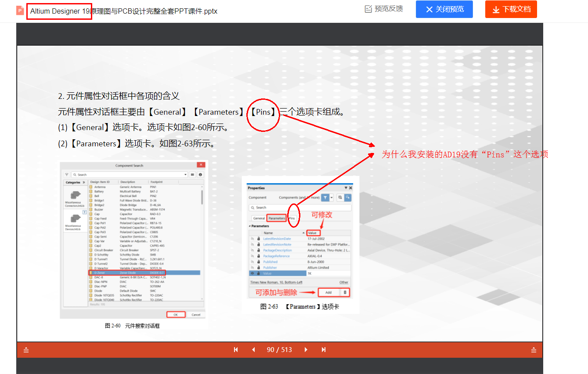
Task: Jump to the first slide
Action: click(x=236, y=350)
